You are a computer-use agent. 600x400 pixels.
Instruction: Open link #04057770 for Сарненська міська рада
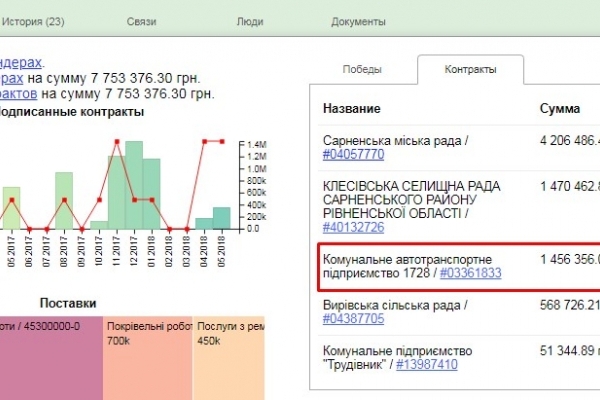[353, 155]
